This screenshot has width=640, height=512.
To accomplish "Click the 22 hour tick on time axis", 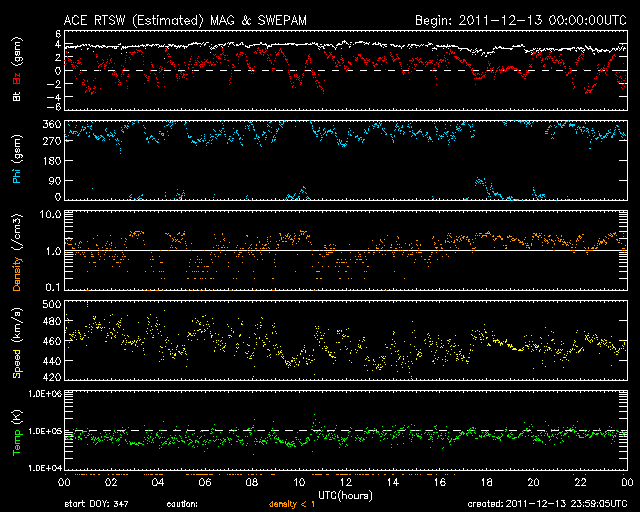I will [580, 482].
